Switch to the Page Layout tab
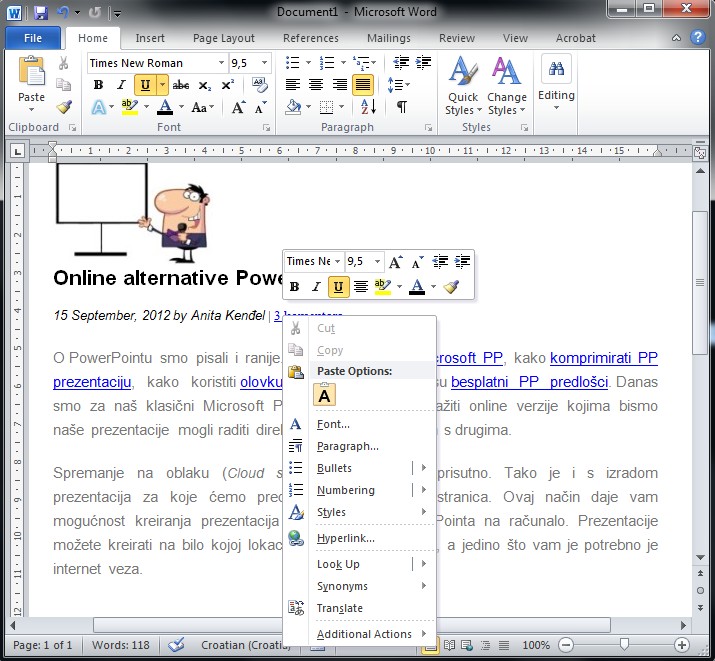Image resolution: width=715 pixels, height=661 pixels. [223, 38]
